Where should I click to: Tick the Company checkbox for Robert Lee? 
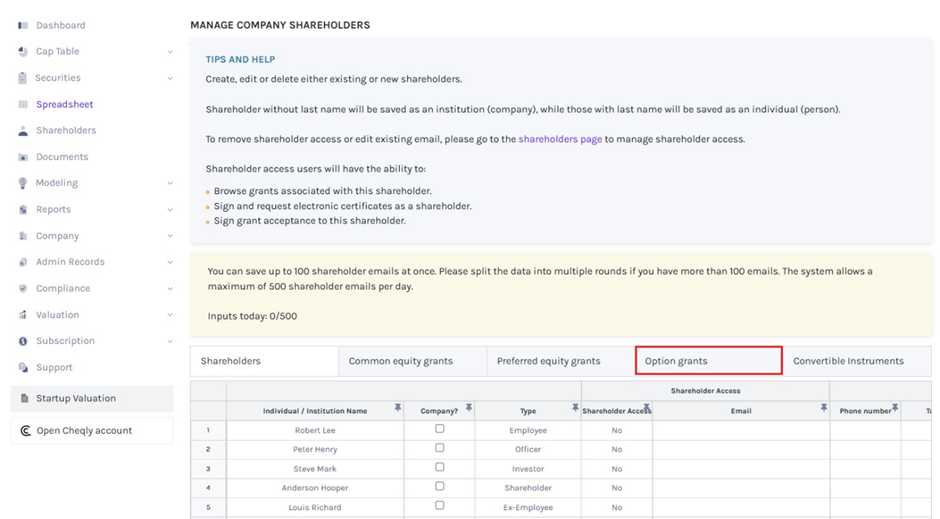pyautogui.click(x=439, y=429)
